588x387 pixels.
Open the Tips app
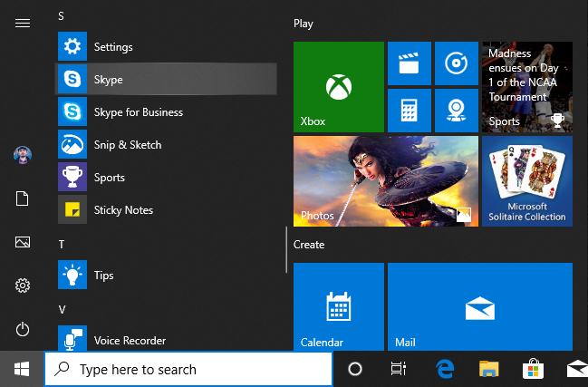[x=167, y=275]
